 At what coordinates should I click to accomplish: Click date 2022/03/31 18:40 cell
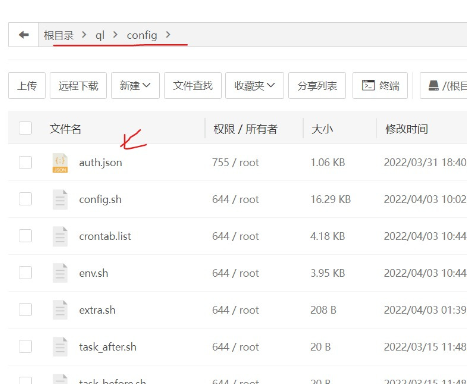pos(425,163)
